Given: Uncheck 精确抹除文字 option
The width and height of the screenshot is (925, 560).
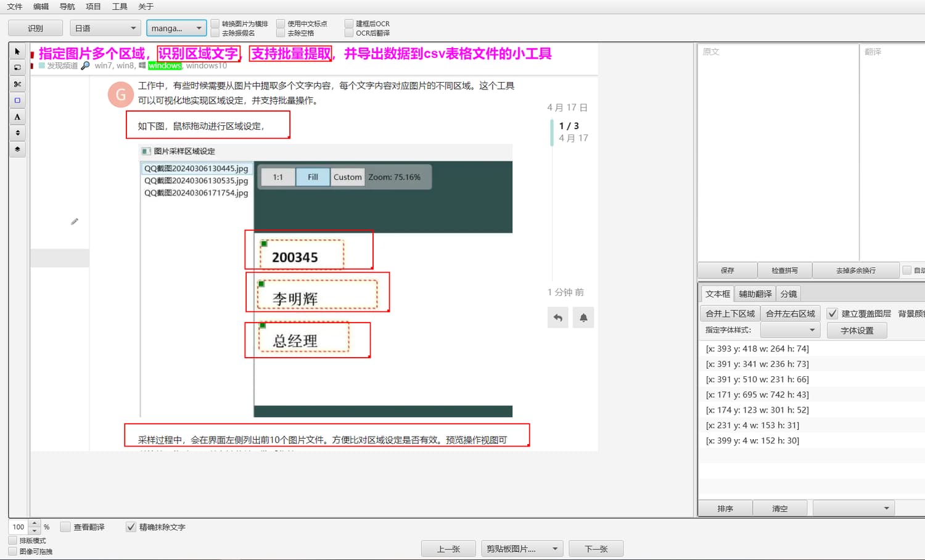Looking at the screenshot, I should pos(131,527).
